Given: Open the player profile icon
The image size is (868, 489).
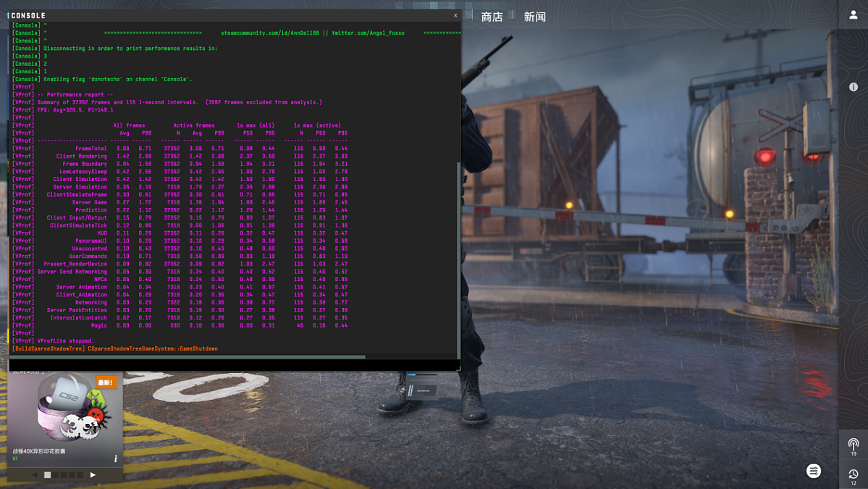Looking at the screenshot, I should (853, 15).
